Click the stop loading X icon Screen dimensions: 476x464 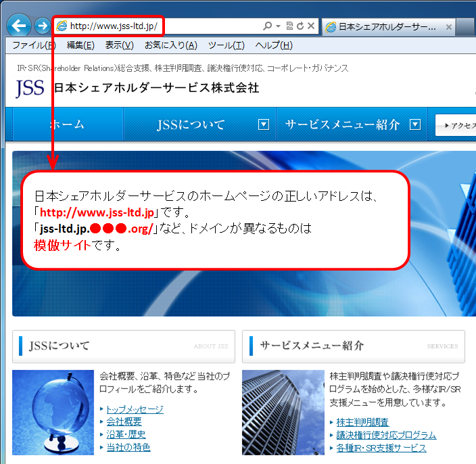click(311, 26)
